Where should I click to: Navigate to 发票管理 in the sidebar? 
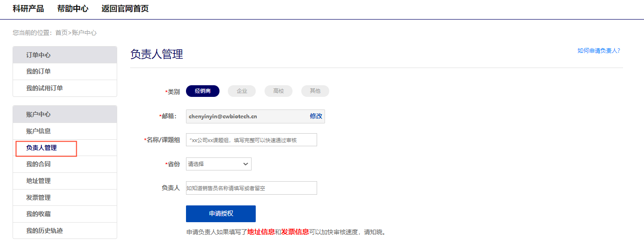tap(39, 197)
